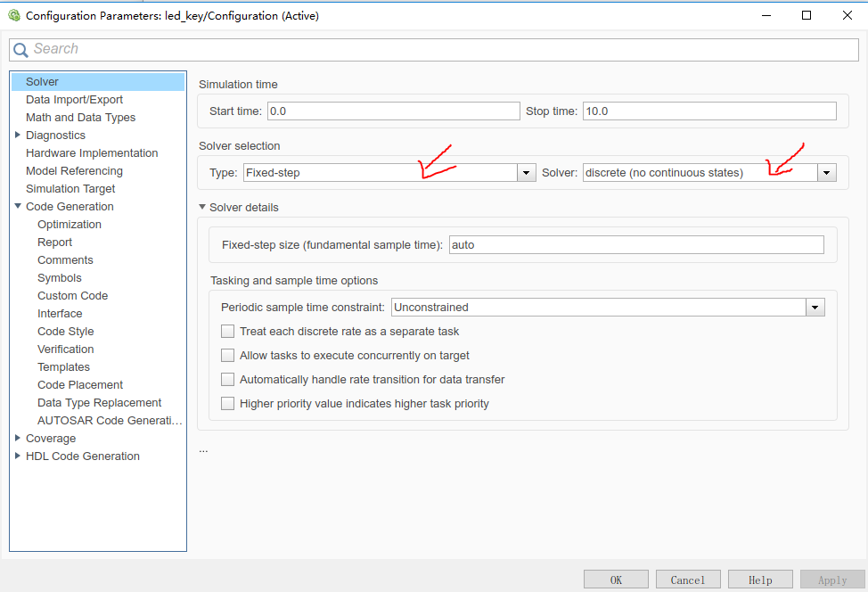Open the Templates pane
The width and height of the screenshot is (868, 592).
(63, 367)
